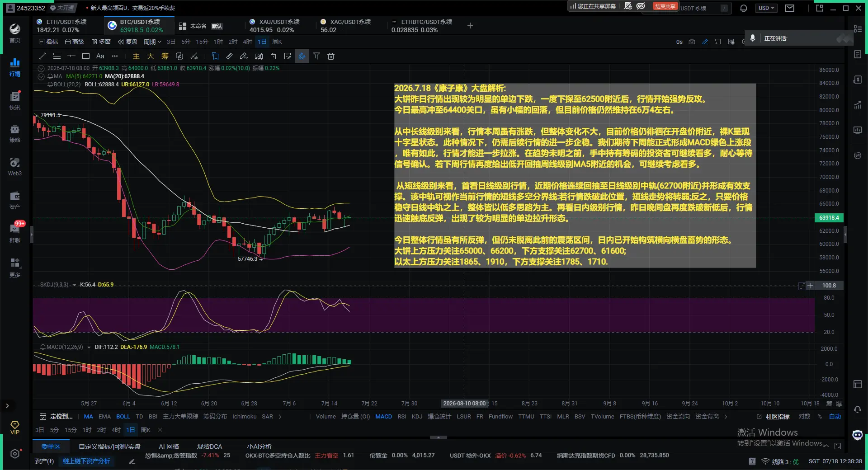Select the Aa text annotation tool
The width and height of the screenshot is (868, 470).
tap(100, 56)
